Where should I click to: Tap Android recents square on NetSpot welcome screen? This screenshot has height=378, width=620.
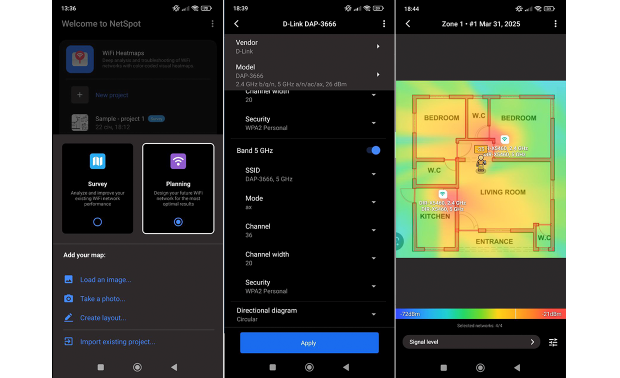click(x=101, y=367)
